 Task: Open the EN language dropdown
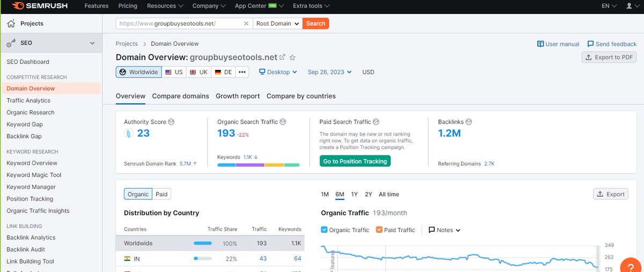[x=609, y=6]
